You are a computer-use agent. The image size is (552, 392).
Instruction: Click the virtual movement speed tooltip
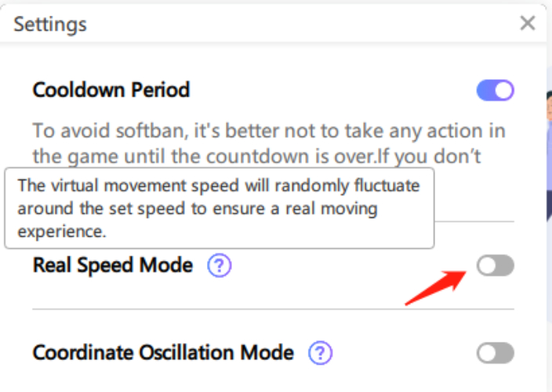tap(219, 209)
